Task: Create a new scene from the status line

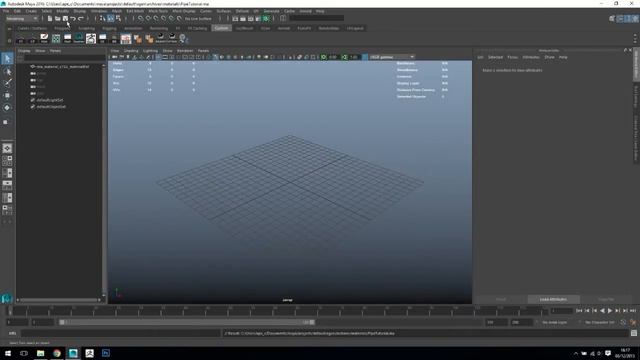Action: tap(50, 18)
